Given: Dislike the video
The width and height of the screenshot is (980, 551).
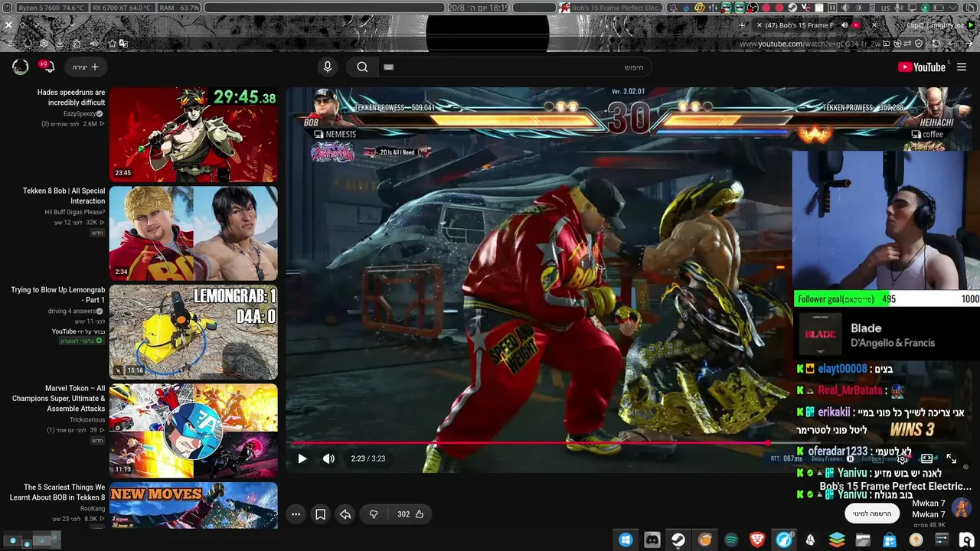Looking at the screenshot, I should click(374, 514).
